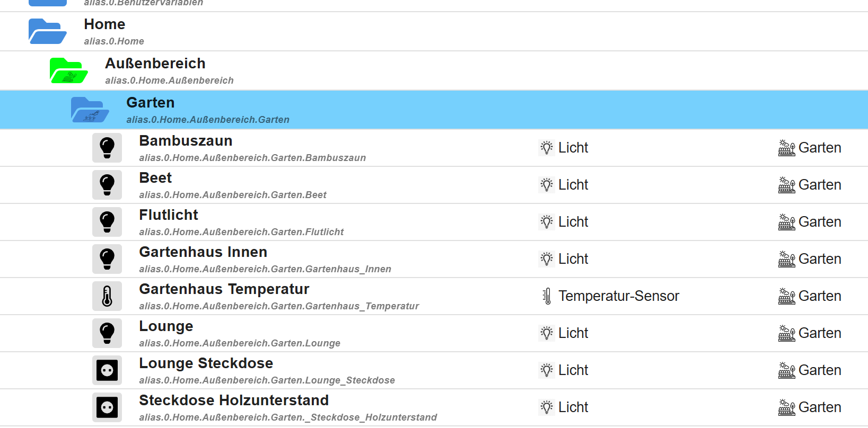Screen dimensions: 868x428
Task: Collapse the Home folder
Action: 47,31
